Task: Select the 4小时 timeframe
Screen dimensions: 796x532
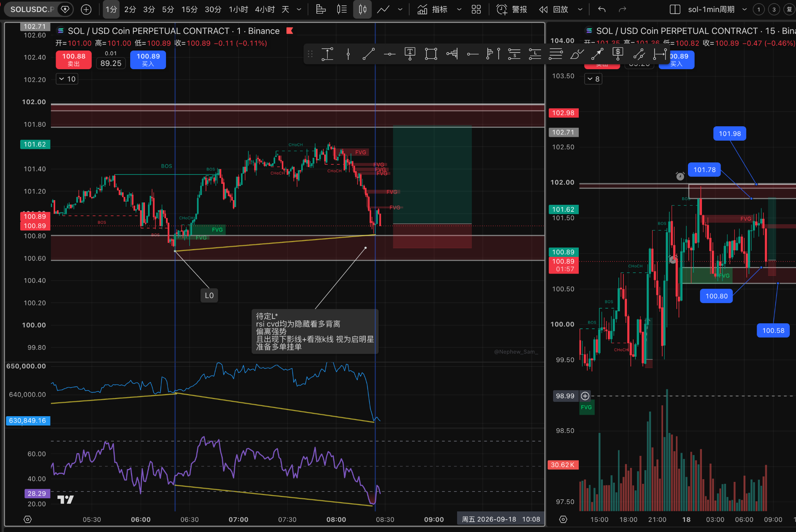Action: (265, 9)
